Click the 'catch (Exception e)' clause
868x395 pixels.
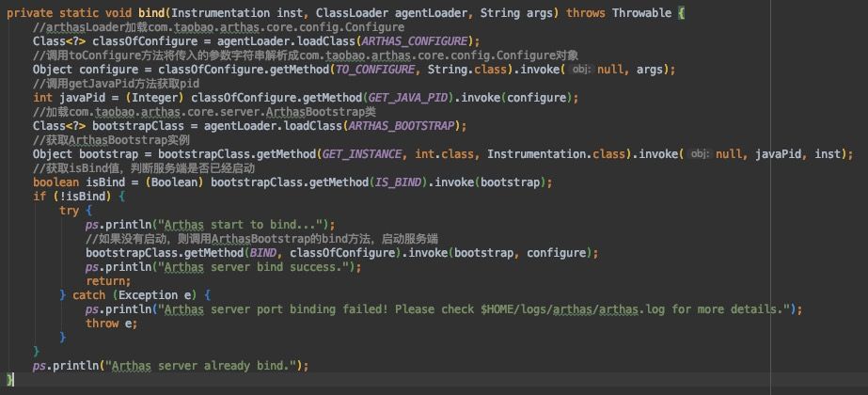[x=134, y=294]
